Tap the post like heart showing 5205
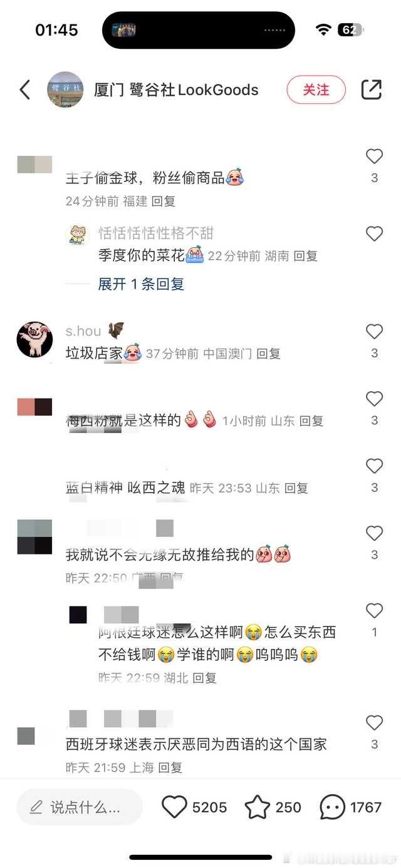The image size is (401, 868). point(175,807)
